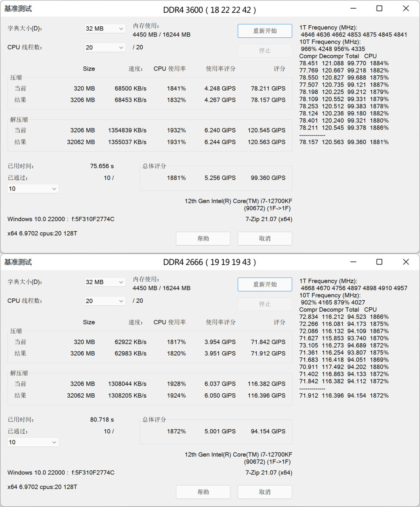Click the 1872% total CPU usage value

177,432
